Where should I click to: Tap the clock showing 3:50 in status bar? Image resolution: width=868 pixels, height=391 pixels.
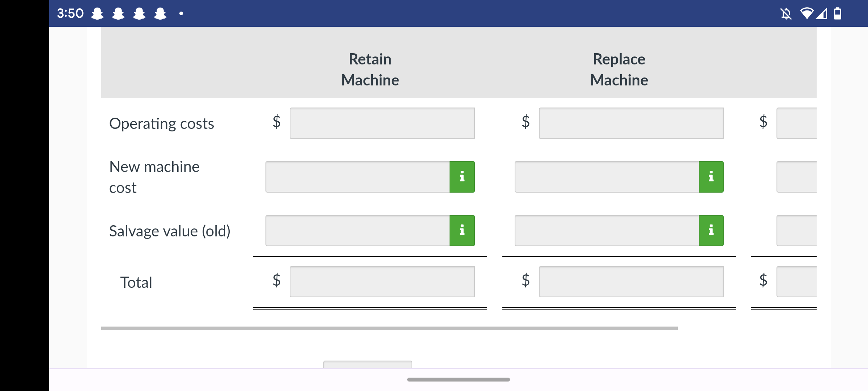pos(70,13)
